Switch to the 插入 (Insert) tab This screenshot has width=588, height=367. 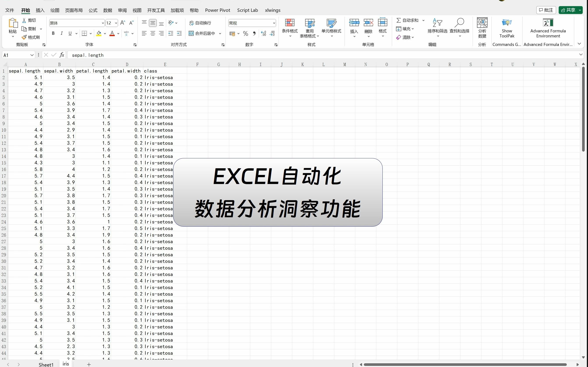(40, 10)
